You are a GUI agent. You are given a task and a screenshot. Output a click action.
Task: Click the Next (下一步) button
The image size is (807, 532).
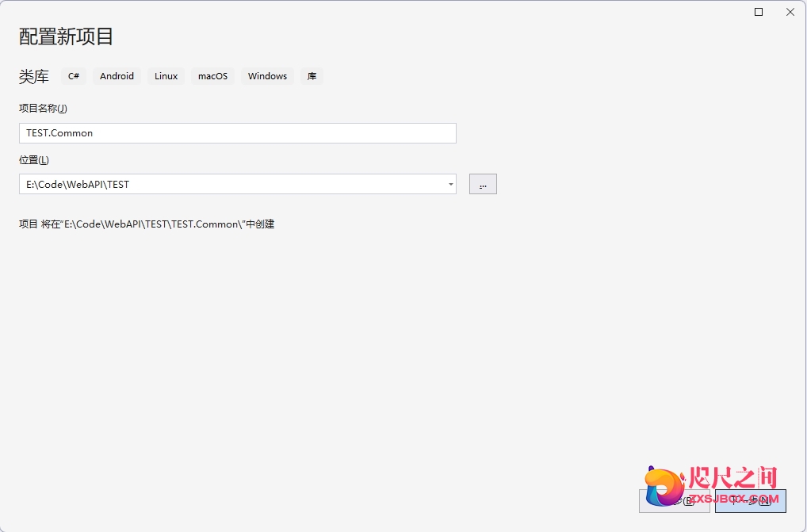(751, 500)
